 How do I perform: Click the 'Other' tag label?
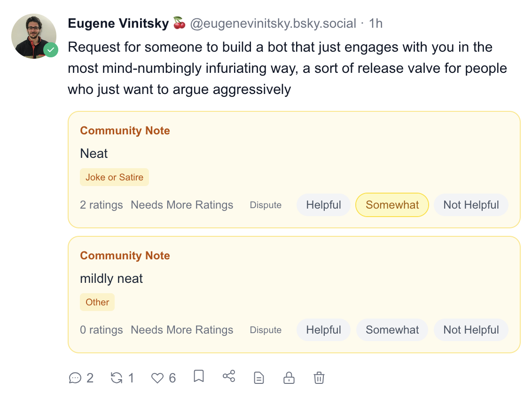97,303
